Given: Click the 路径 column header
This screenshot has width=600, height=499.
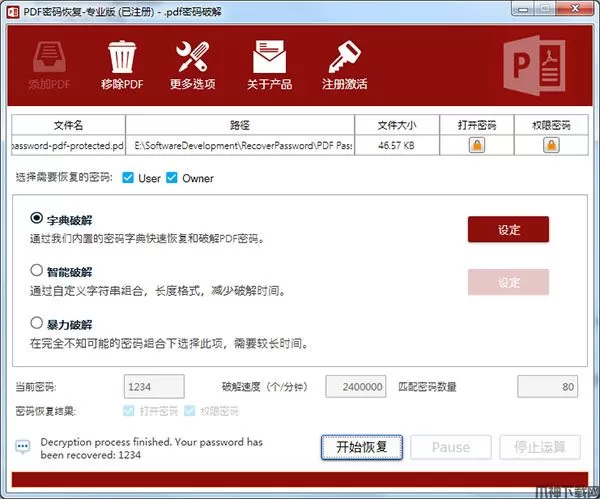Looking at the screenshot, I should click(x=240, y=125).
